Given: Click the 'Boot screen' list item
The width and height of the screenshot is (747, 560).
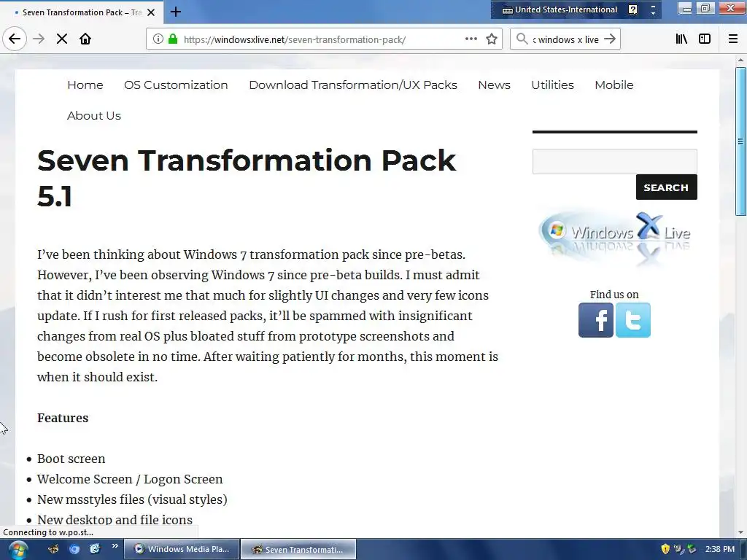Looking at the screenshot, I should tap(71, 459).
